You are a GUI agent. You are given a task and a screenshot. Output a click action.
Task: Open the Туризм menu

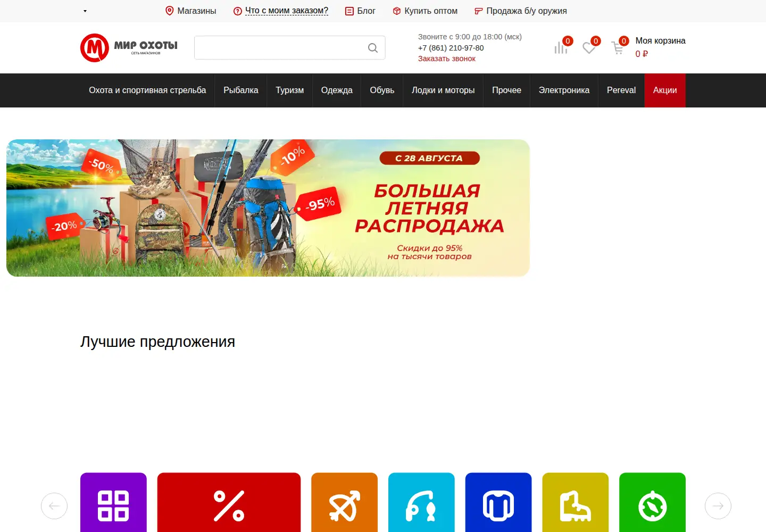click(x=290, y=90)
